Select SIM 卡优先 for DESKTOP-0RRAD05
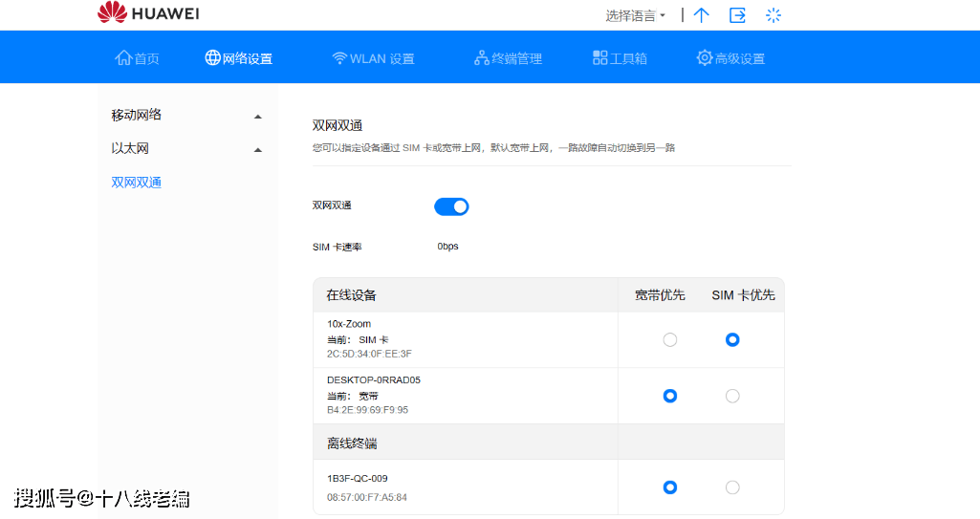The image size is (980, 519). (732, 396)
